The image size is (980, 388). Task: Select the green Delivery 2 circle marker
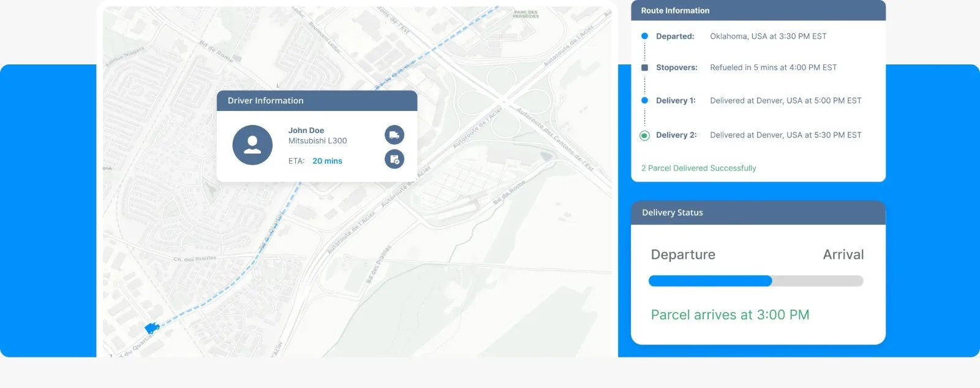(x=644, y=135)
